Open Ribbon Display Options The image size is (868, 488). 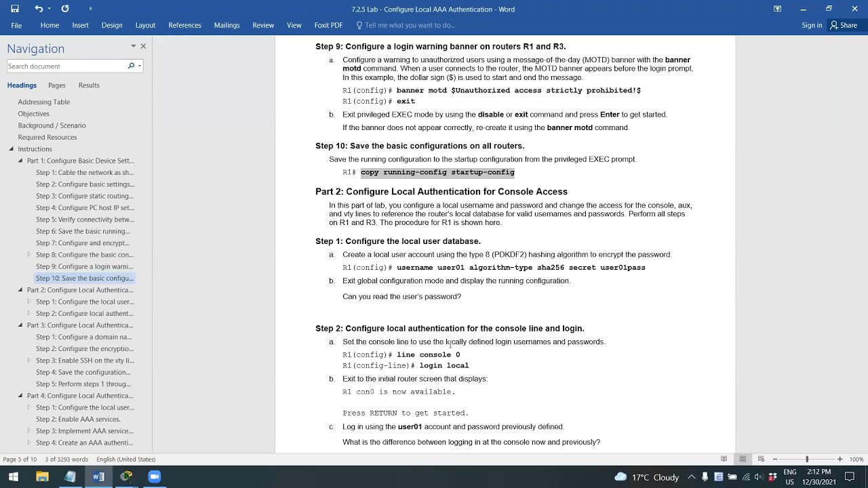[x=777, y=9]
